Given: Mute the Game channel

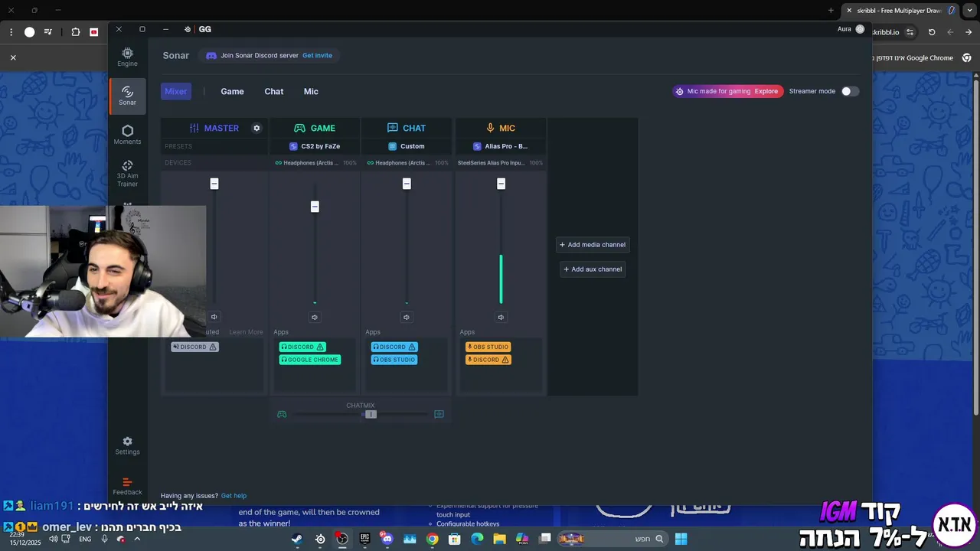Looking at the screenshot, I should tap(315, 317).
